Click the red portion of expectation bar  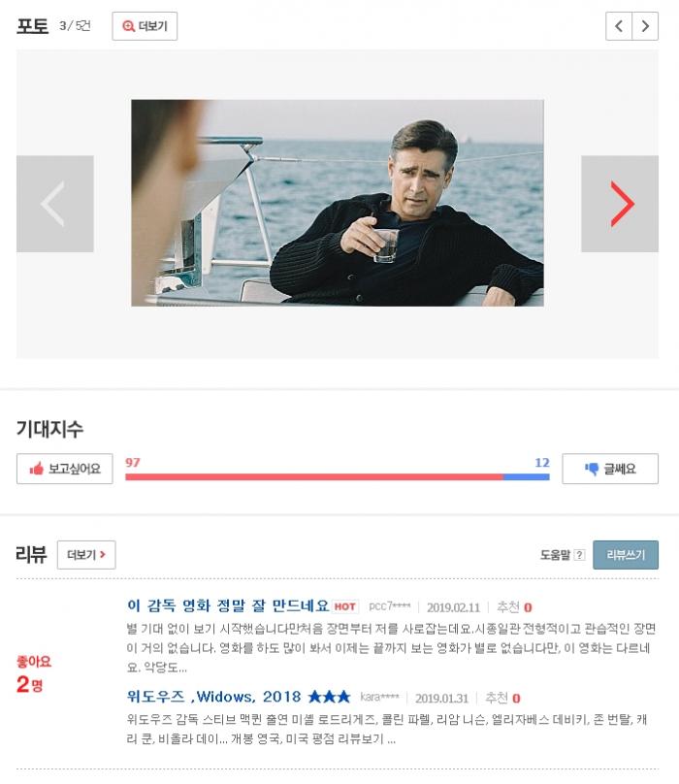314,477
